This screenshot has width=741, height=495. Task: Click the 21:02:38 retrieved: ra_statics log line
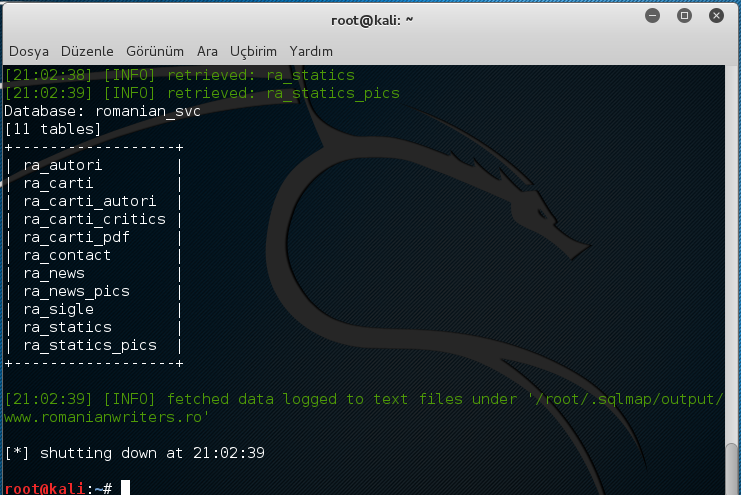pyautogui.click(x=180, y=75)
